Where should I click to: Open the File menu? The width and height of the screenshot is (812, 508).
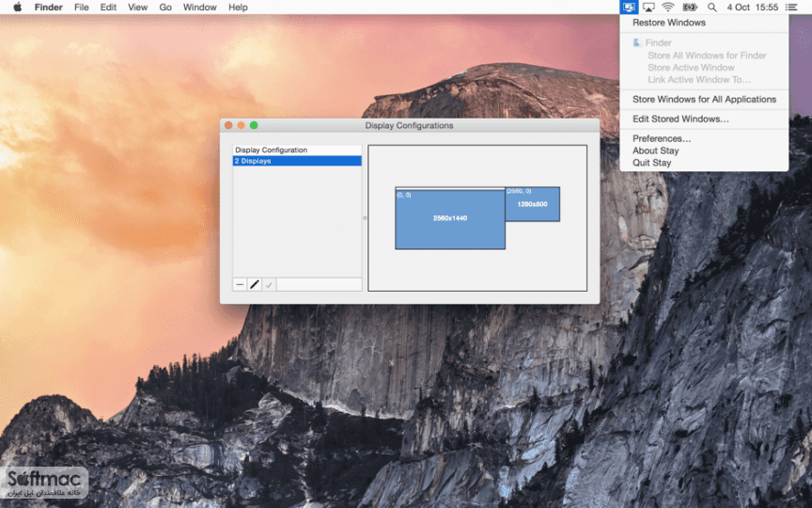coord(82,8)
